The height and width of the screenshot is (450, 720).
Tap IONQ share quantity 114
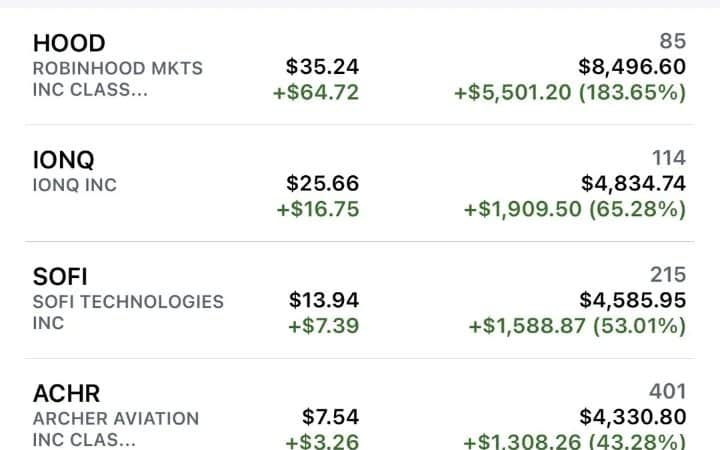coord(669,158)
